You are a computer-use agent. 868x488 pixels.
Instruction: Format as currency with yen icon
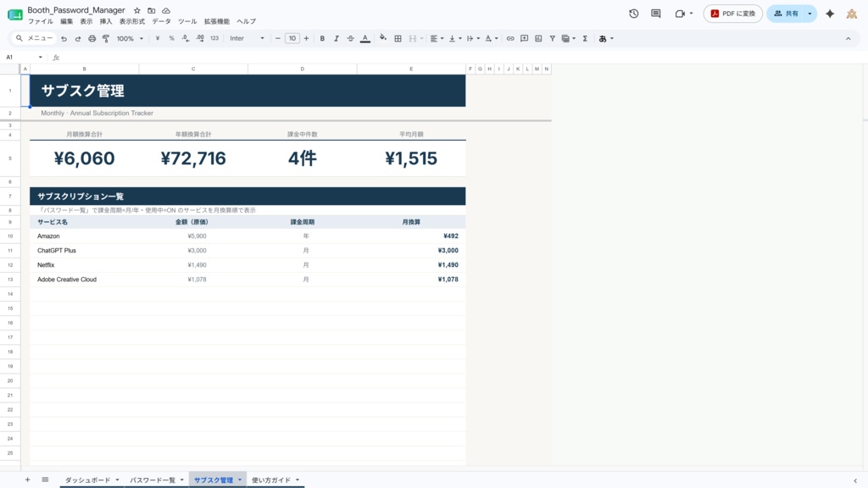tap(158, 39)
